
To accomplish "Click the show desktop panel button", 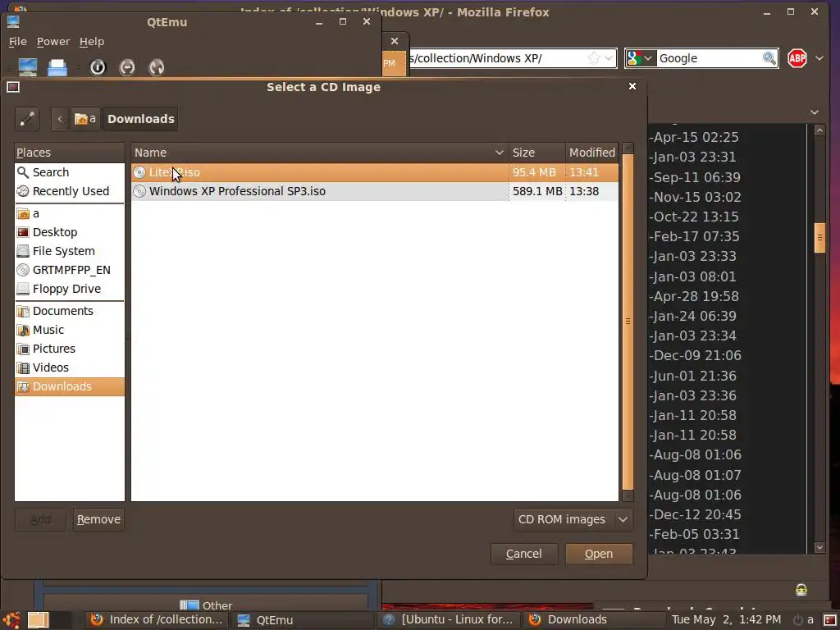I will point(38,620).
